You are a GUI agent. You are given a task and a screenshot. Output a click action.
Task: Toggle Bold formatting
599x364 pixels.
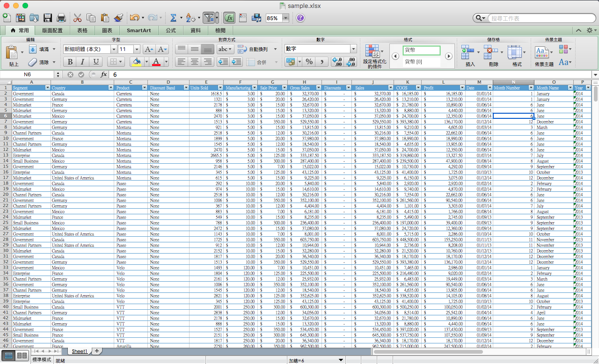[x=70, y=62]
